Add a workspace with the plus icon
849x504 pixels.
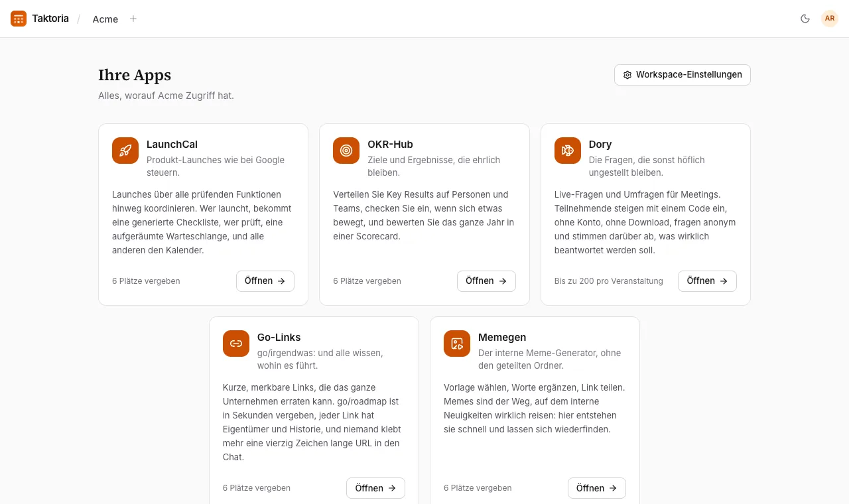click(133, 19)
